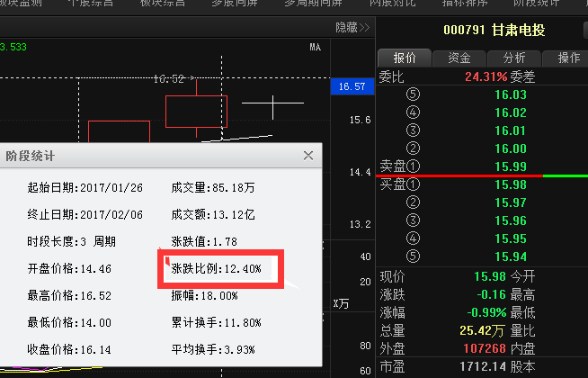Click 开盘价格:14.46 entry
This screenshot has width=588, height=378.
coord(69,269)
